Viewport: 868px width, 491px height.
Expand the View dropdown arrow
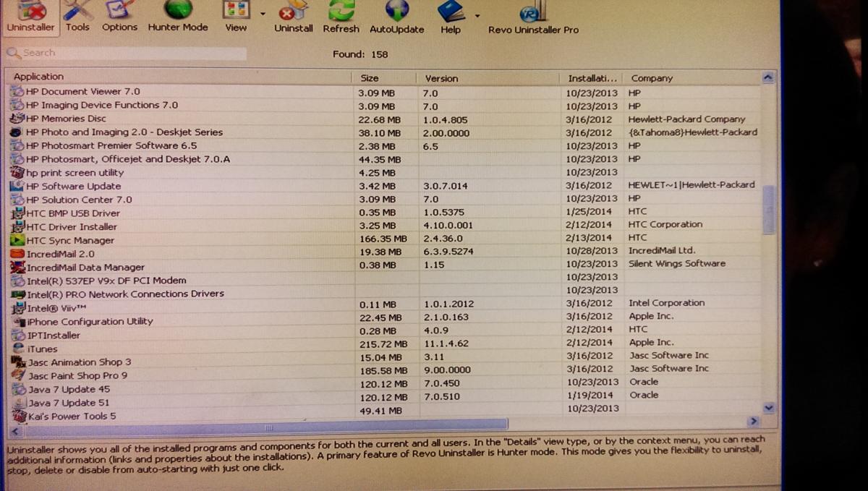tap(263, 14)
